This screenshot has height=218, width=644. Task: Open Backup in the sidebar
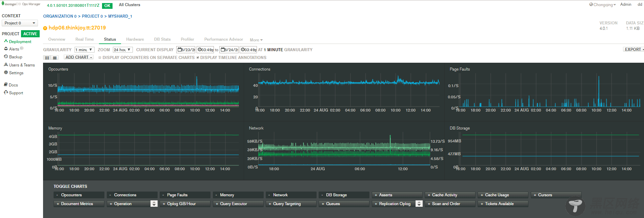[x=16, y=57]
